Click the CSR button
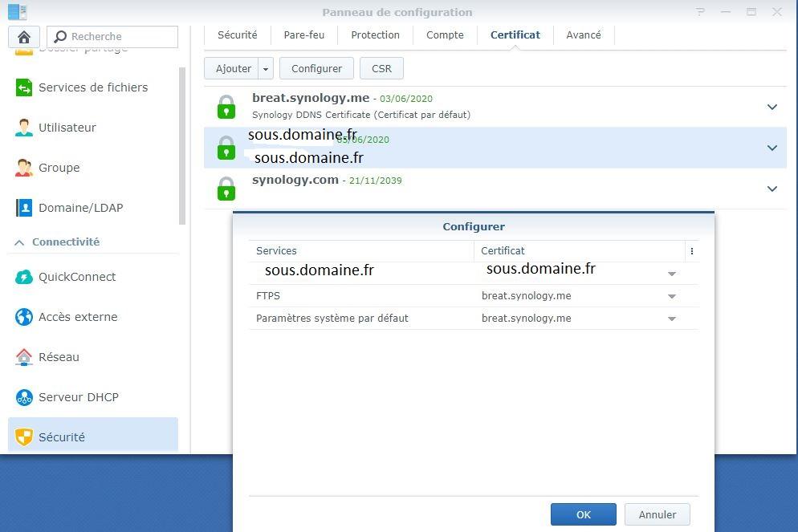Image resolution: width=798 pixels, height=532 pixels. pyautogui.click(x=381, y=69)
